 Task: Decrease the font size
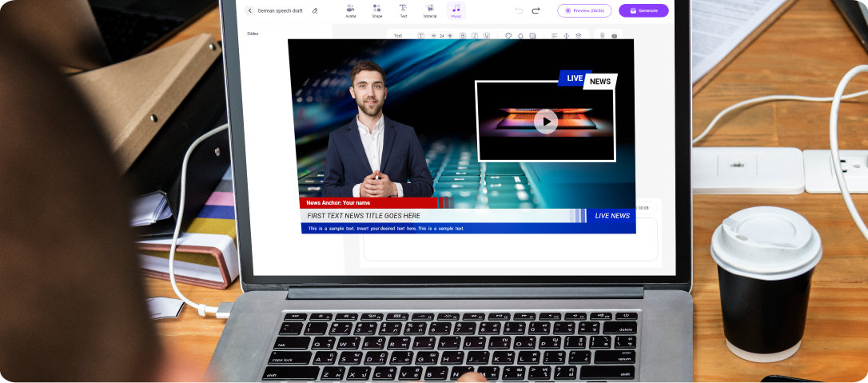point(434,36)
